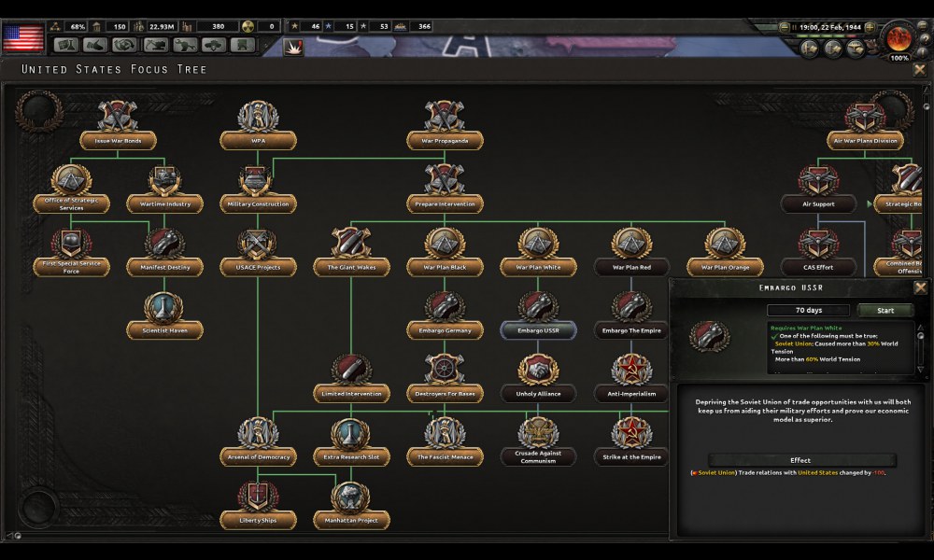Click the date 19:00, 22 Feb, 1944 to pause
This screenshot has height=560, width=934.
pos(829,27)
